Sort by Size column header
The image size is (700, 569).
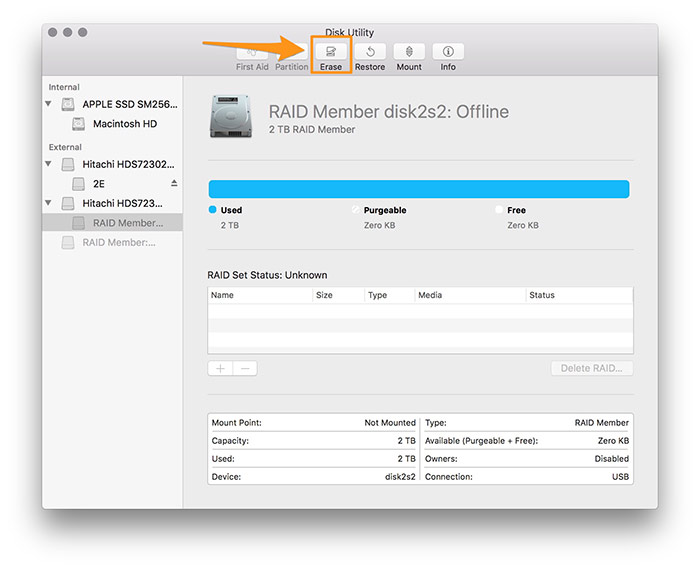click(338, 295)
